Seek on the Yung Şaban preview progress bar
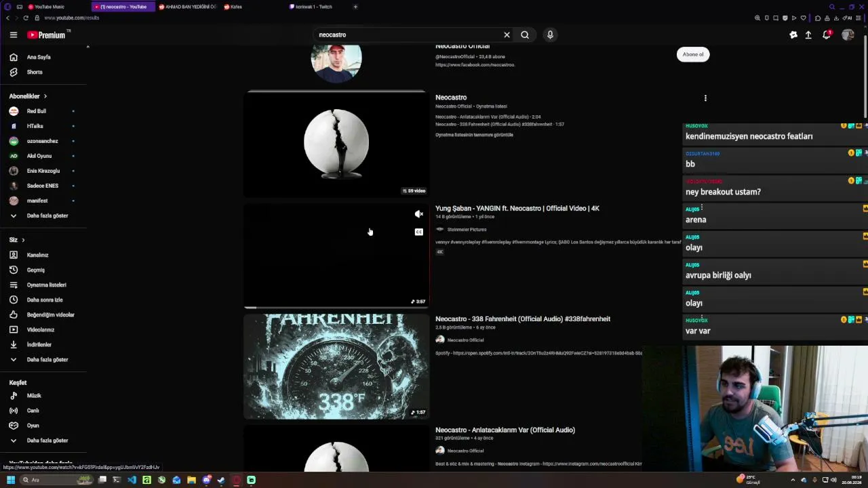The height and width of the screenshot is (488, 868). [x=336, y=307]
